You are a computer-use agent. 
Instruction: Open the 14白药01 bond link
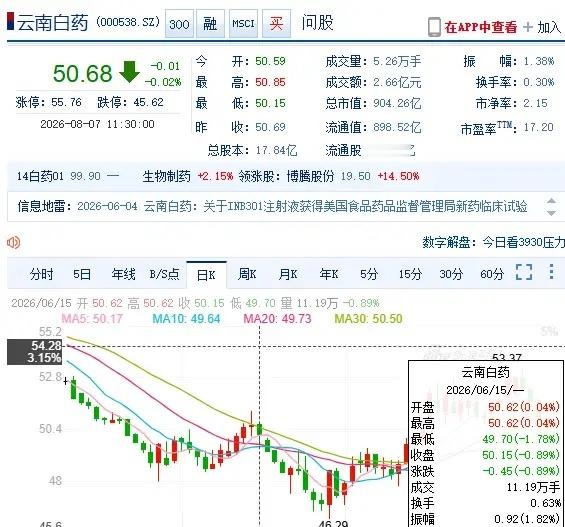pyautogui.click(x=40, y=176)
